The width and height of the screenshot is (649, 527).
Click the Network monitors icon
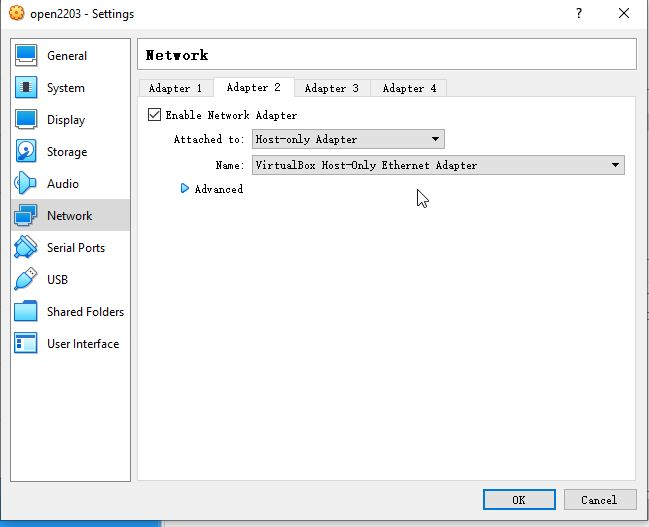click(x=26, y=215)
